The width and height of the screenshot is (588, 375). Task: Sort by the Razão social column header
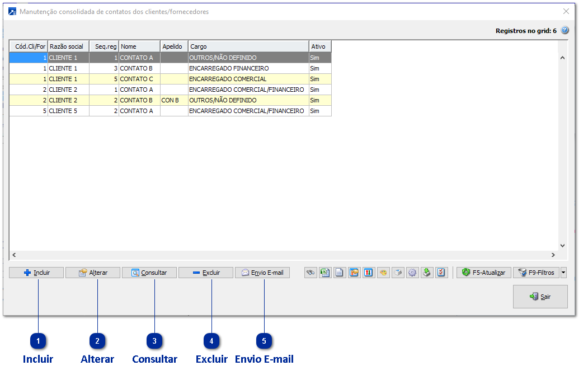[68, 46]
